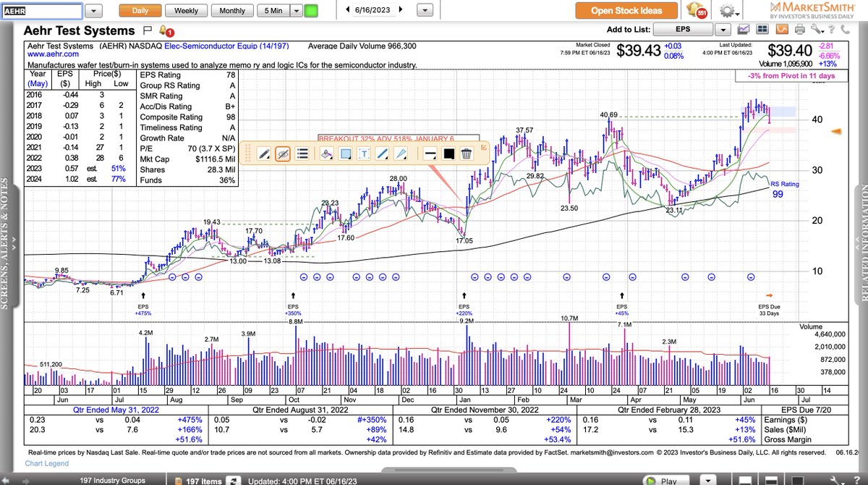868x485 pixels.
Task: Grab the annotation toolbar drag handle
Action: tap(250, 153)
